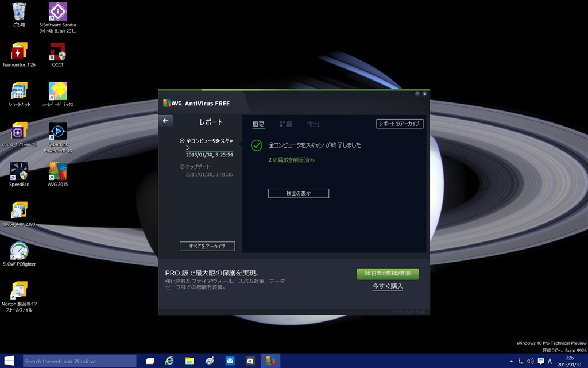Click the Search the web and Windows box
Screen dimensions: 588x368
coord(79,361)
